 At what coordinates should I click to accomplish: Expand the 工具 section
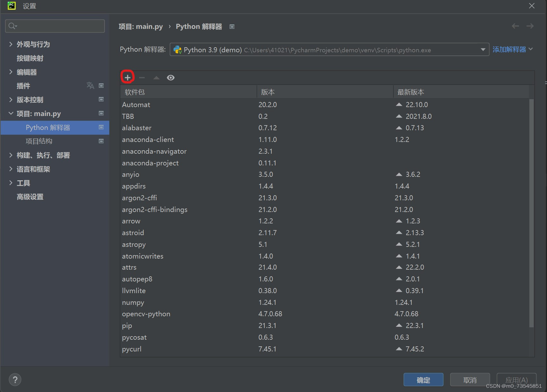coord(11,183)
